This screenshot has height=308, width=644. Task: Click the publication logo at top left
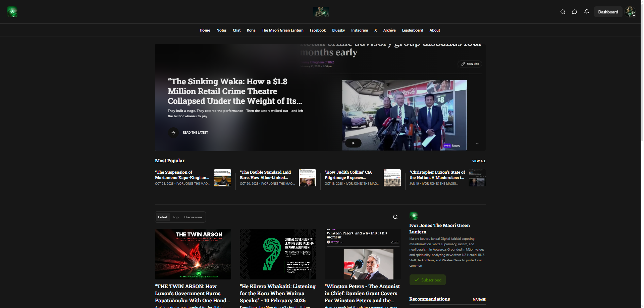[x=12, y=12]
